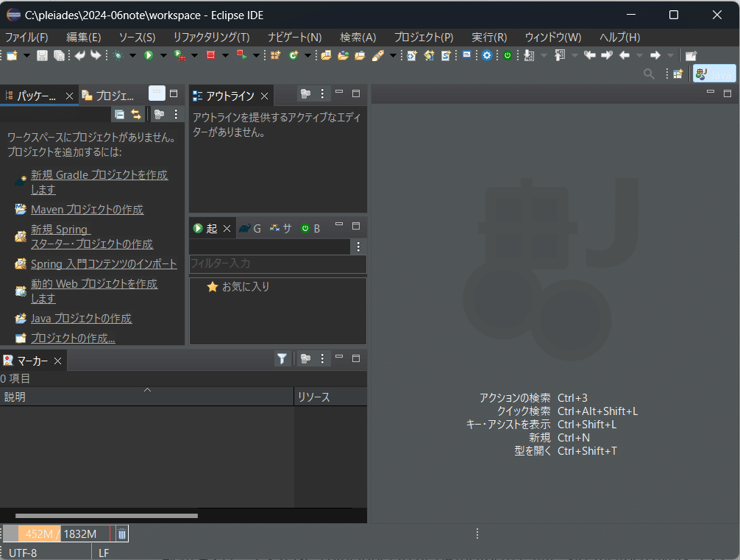Click the heap memory usage bar 452M
Image resolution: width=740 pixels, height=560 pixels.
[x=57, y=534]
